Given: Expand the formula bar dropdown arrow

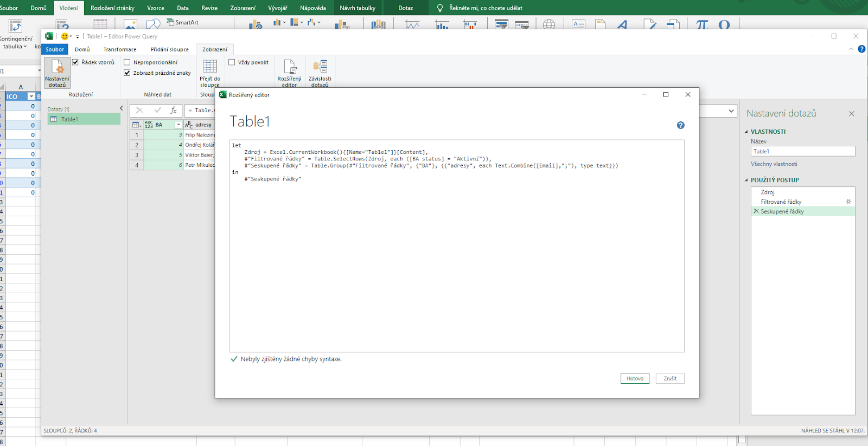Looking at the screenshot, I should [x=731, y=111].
